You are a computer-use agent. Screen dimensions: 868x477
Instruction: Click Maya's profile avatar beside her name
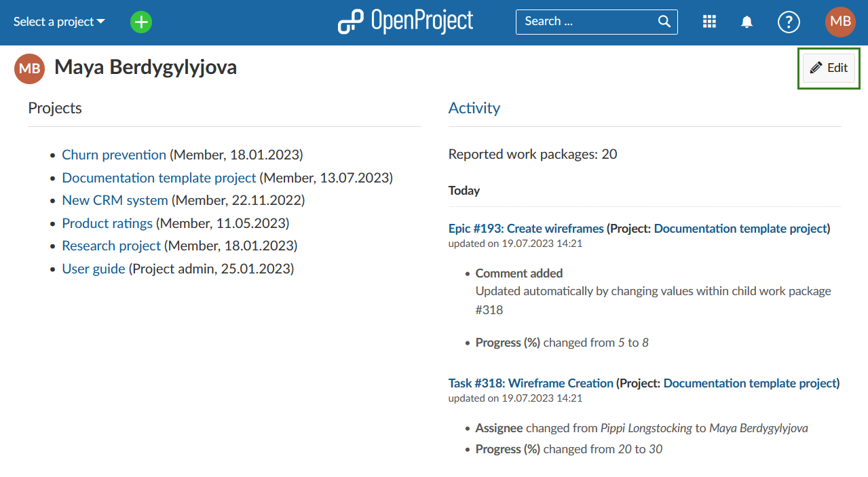(x=29, y=69)
